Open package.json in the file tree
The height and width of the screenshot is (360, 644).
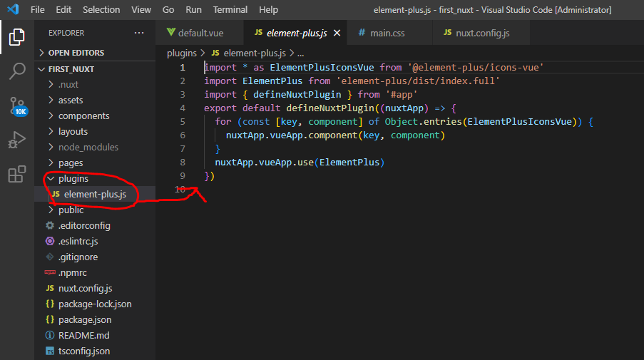pos(84,319)
